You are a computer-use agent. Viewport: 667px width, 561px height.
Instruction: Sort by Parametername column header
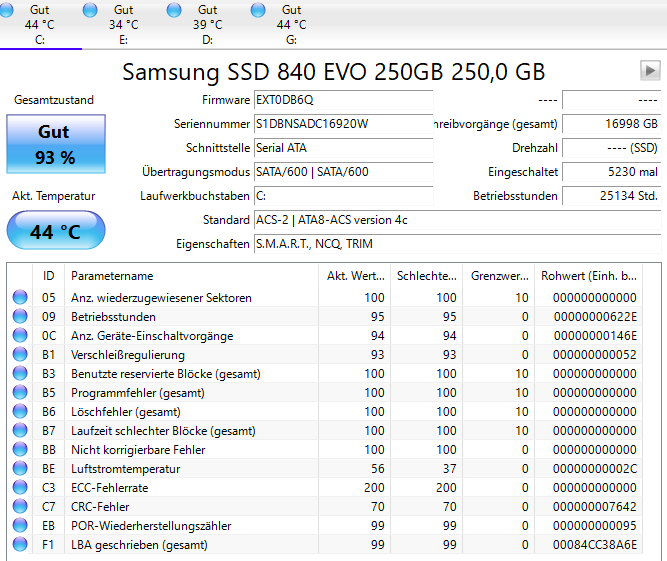[191, 276]
